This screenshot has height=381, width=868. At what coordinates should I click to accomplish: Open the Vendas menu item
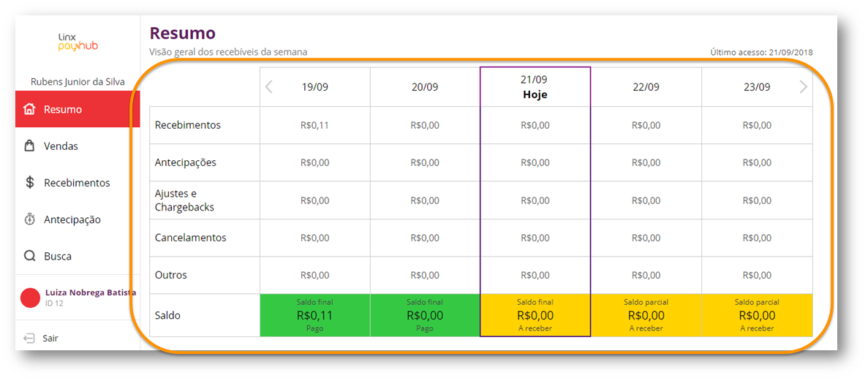[x=78, y=146]
